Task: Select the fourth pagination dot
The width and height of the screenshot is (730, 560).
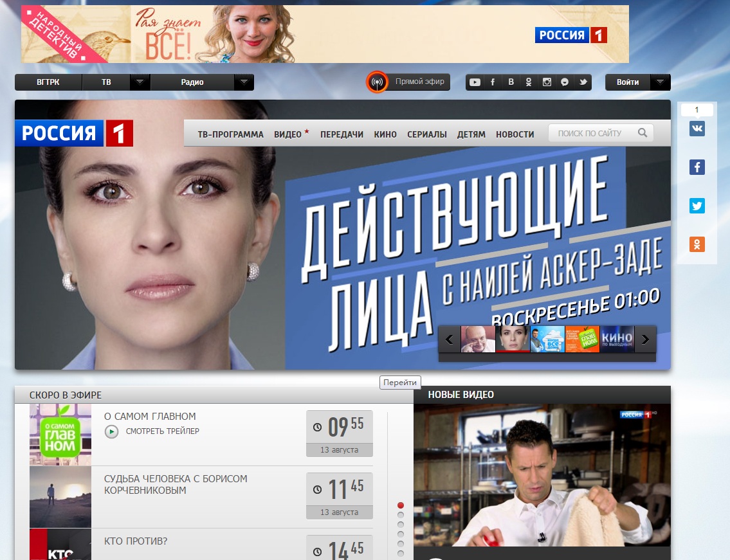Action: (x=401, y=534)
